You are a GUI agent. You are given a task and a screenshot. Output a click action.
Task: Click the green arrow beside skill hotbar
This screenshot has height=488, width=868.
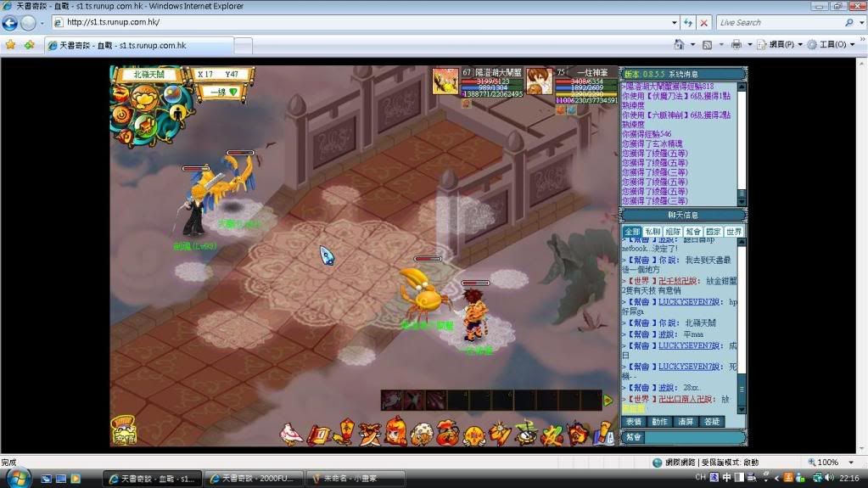click(608, 400)
